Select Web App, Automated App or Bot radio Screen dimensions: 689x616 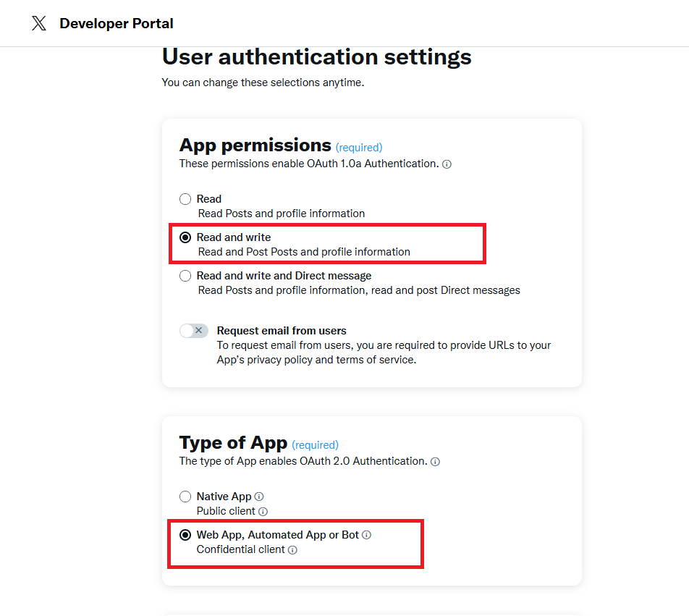coord(185,535)
